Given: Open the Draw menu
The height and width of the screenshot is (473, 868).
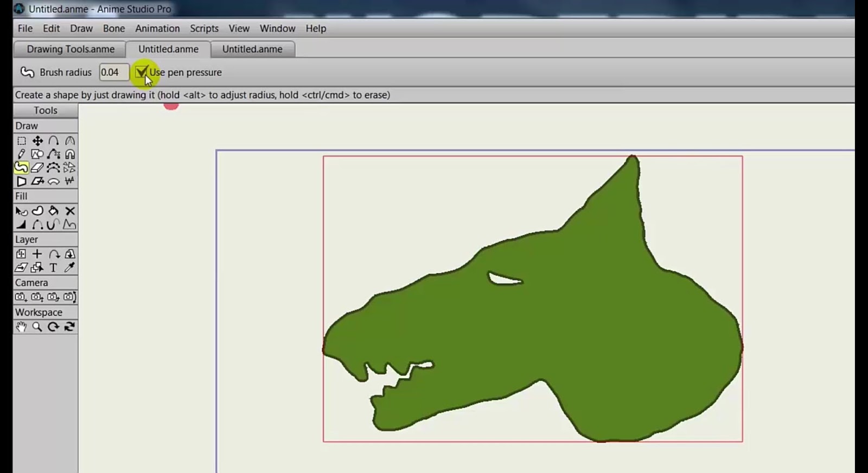Looking at the screenshot, I should (x=81, y=28).
